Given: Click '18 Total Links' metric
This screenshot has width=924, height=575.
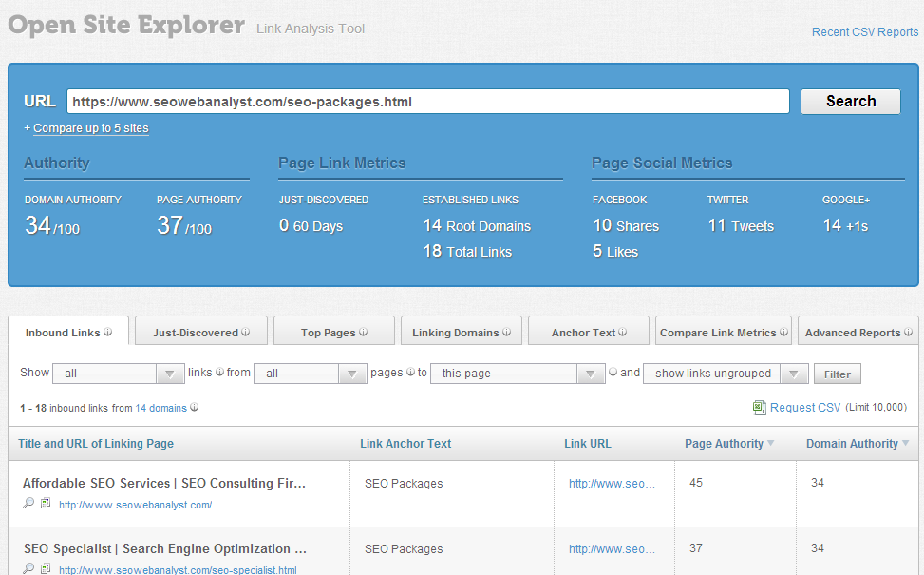Looking at the screenshot, I should (467, 251).
